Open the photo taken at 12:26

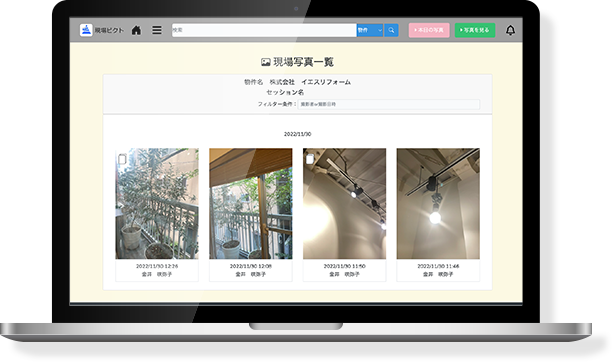pyautogui.click(x=157, y=203)
